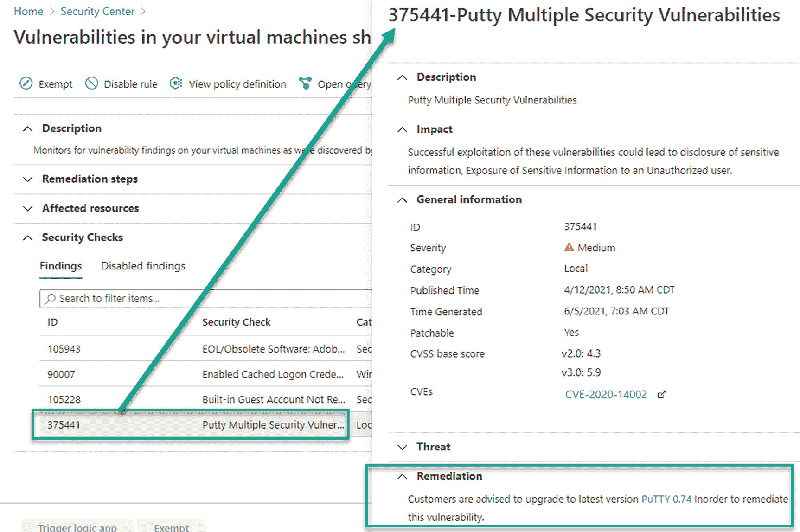Expand the Remediation steps section
800x532 pixels.
click(x=28, y=179)
